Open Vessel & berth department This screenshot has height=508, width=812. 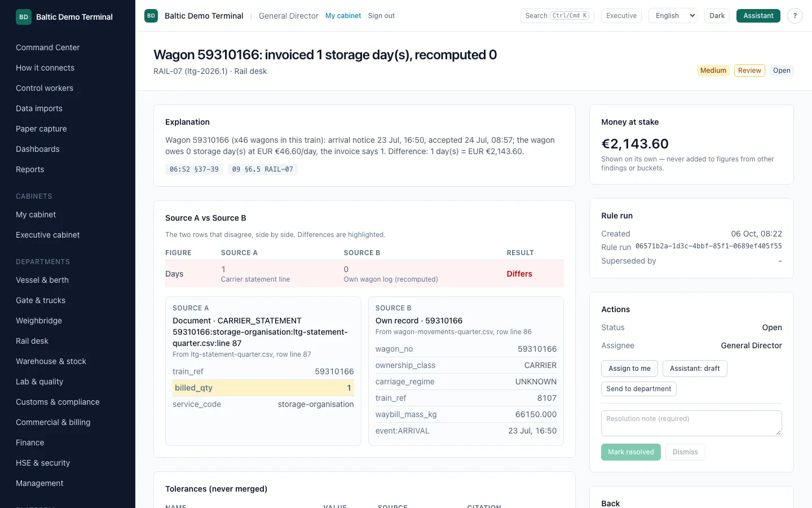click(42, 280)
